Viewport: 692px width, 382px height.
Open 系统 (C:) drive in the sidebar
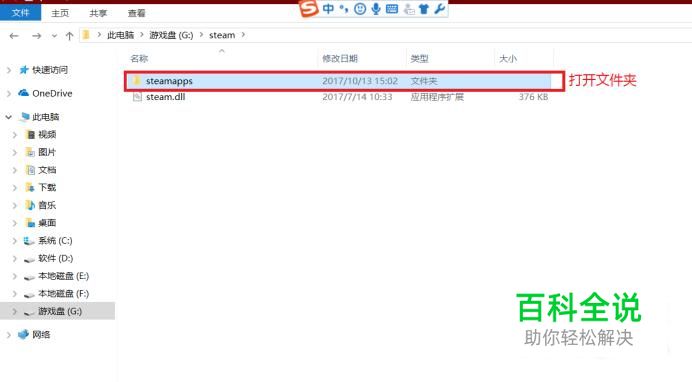point(55,241)
